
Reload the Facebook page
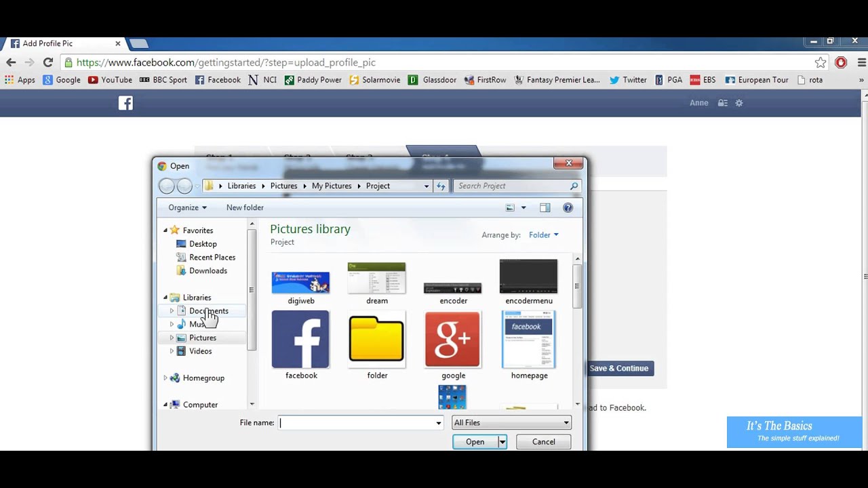(x=48, y=62)
